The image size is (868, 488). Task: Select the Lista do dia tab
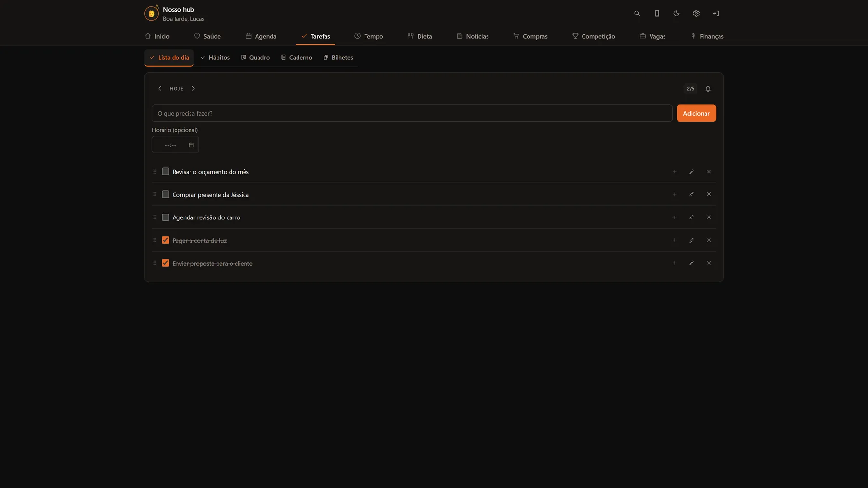pos(169,58)
